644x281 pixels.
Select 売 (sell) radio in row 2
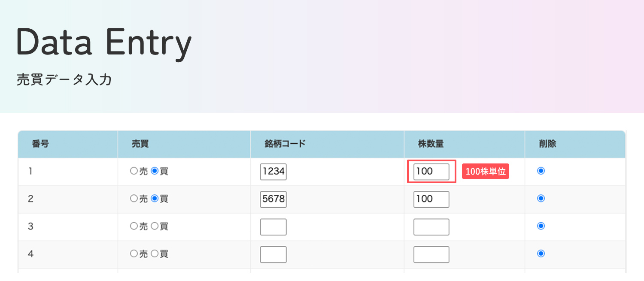(134, 199)
